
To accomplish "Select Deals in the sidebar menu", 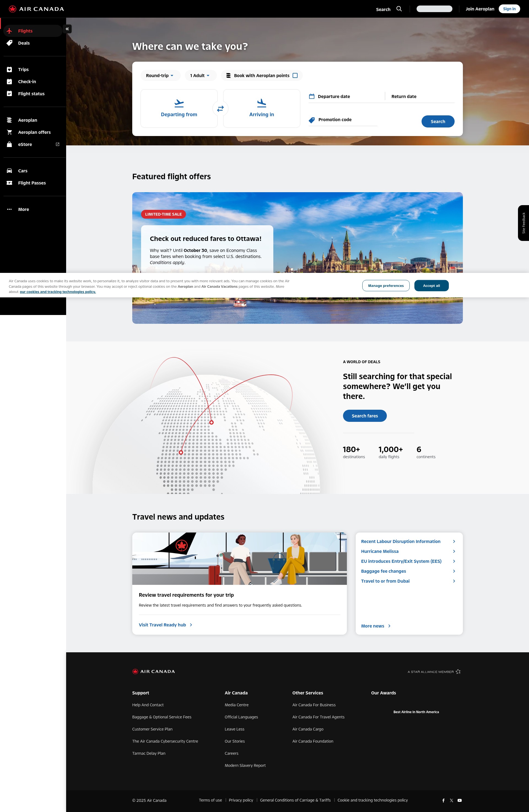I will pos(33,43).
